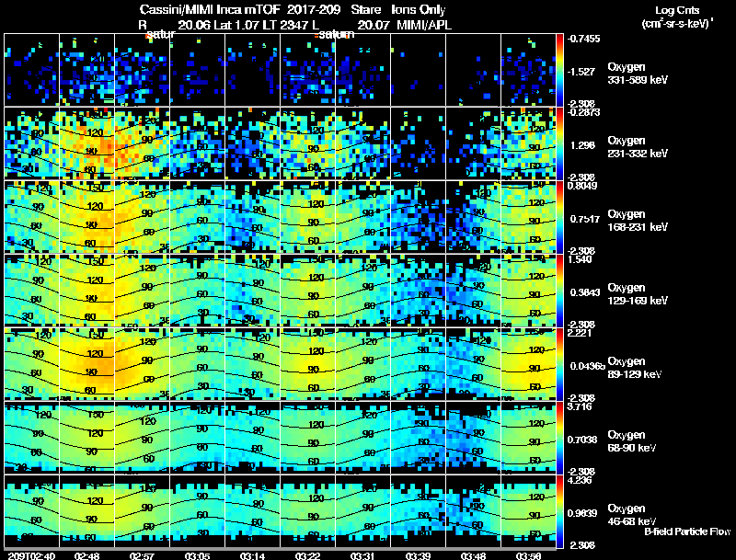The image size is (736, 560).
Task: Select the Oxygen 129-169 keV label
Action: [638, 294]
